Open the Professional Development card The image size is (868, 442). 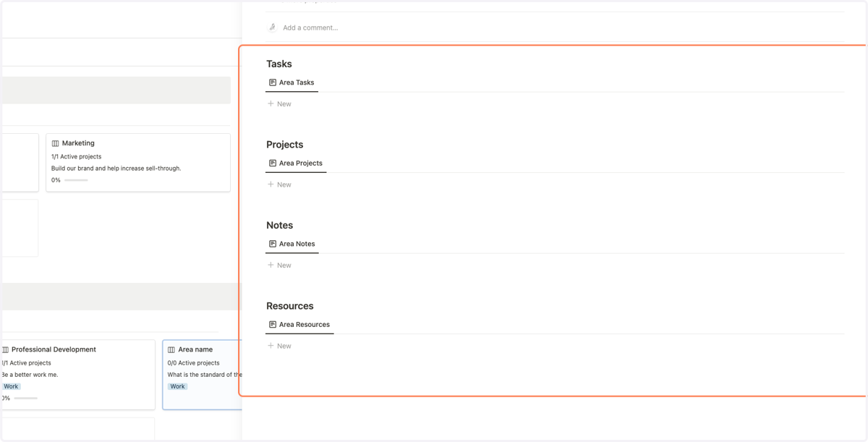[x=77, y=375]
